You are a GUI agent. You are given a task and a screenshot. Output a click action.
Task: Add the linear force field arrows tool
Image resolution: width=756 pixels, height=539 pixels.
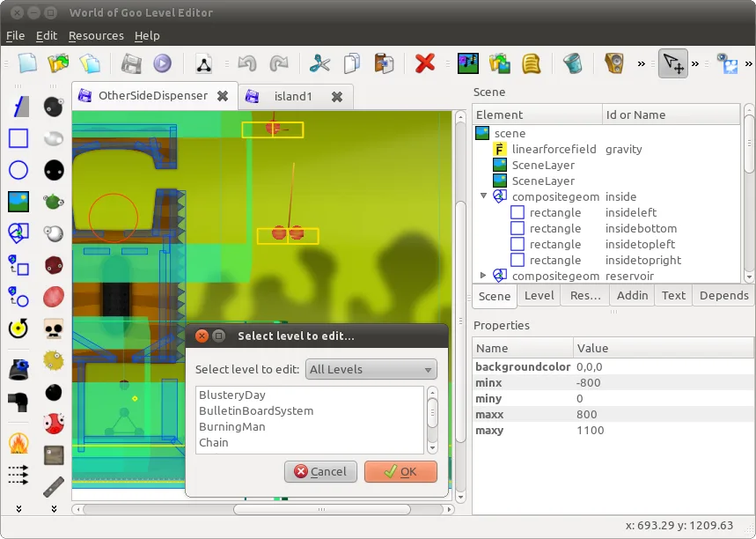point(18,475)
